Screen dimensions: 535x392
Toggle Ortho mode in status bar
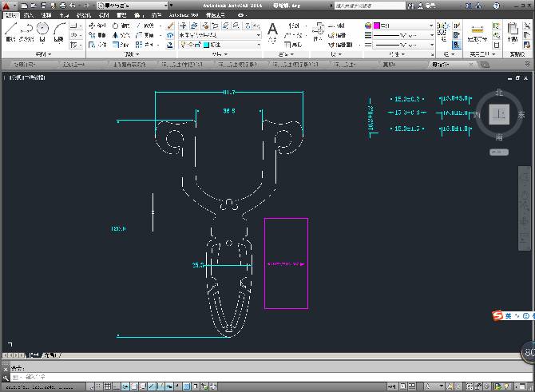point(117,386)
